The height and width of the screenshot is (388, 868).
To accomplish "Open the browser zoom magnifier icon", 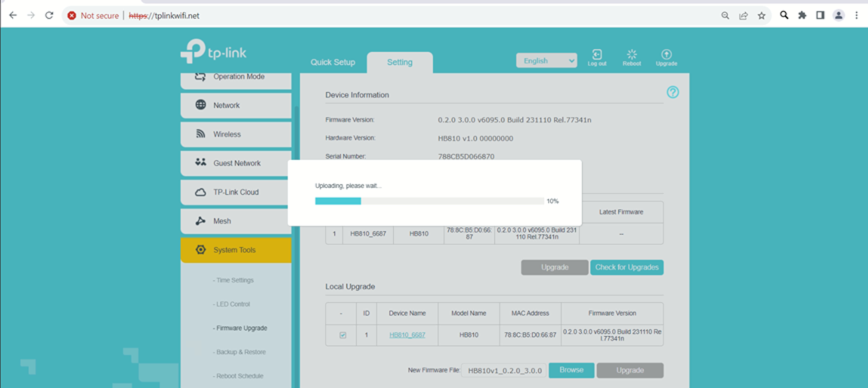I will [725, 15].
